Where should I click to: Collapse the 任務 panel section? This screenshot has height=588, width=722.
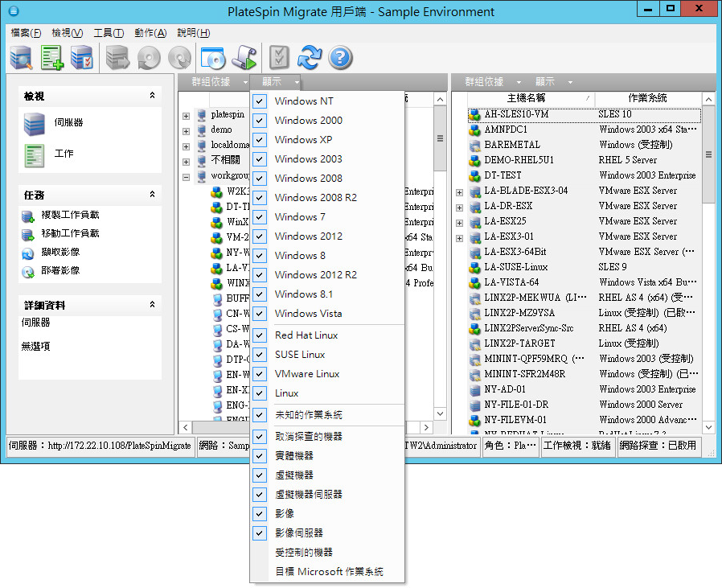click(152, 195)
